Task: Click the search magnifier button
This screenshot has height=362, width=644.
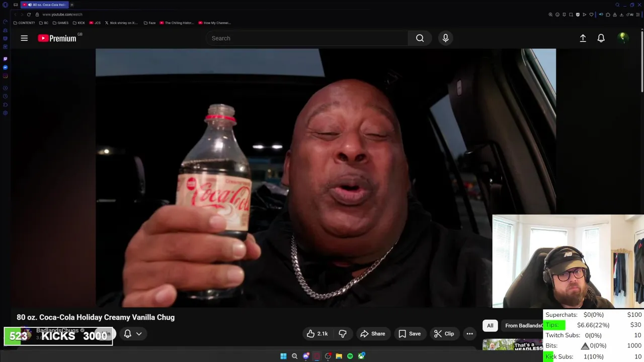Action: (420, 38)
